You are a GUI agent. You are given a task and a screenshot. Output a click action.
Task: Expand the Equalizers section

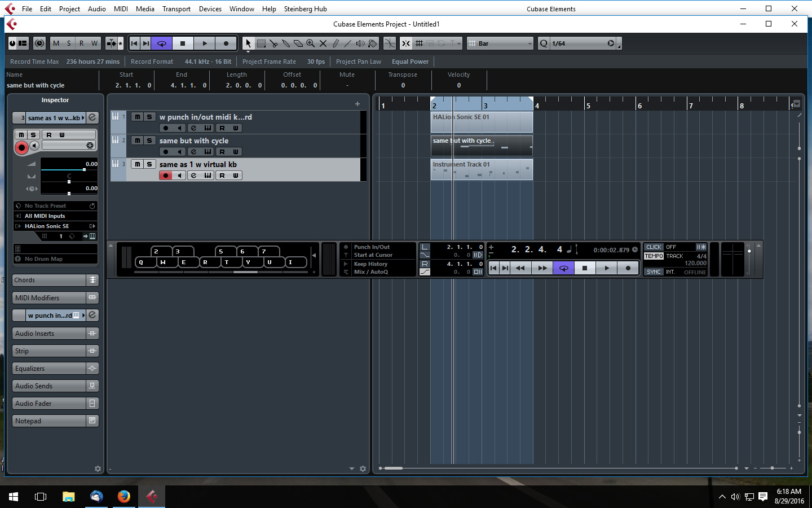pos(55,369)
